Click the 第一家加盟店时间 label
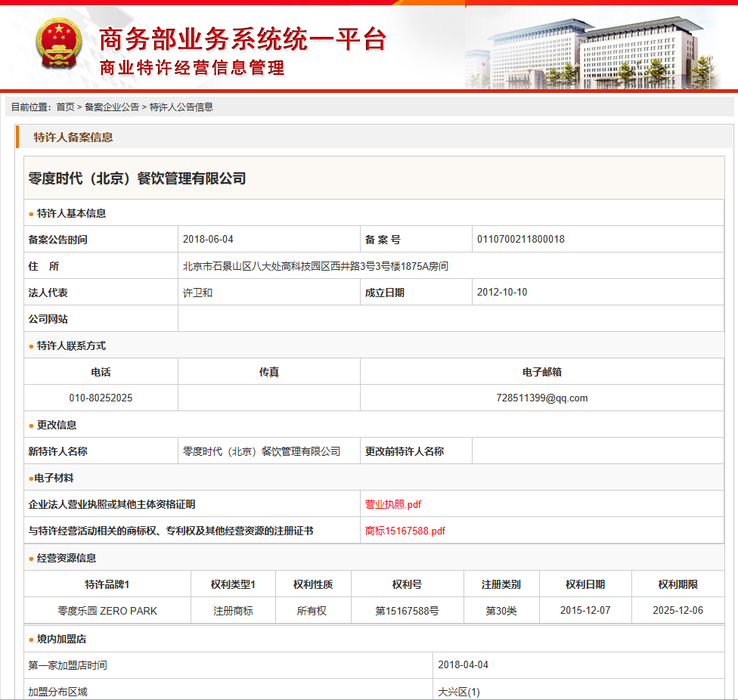Image resolution: width=738 pixels, height=700 pixels. pyautogui.click(x=68, y=665)
